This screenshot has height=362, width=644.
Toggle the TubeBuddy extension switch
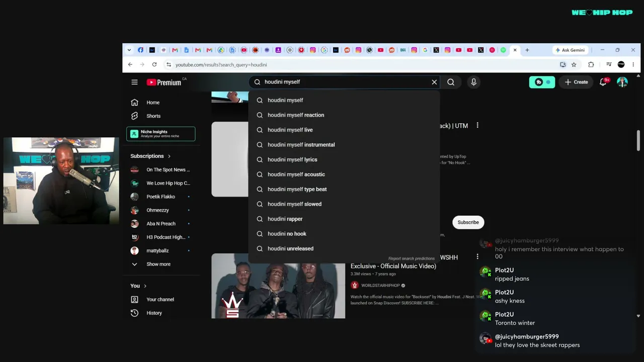542,82
